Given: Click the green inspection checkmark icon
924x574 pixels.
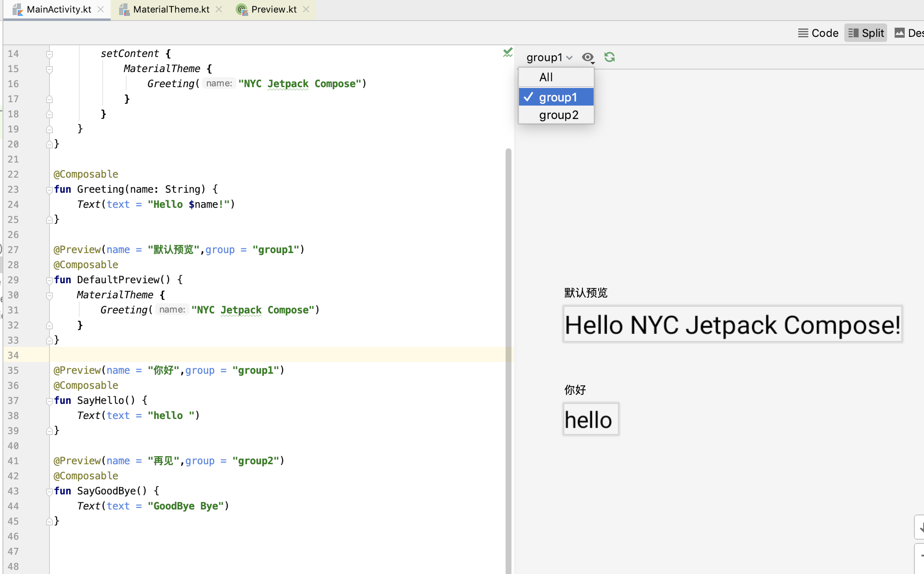Looking at the screenshot, I should 508,52.
